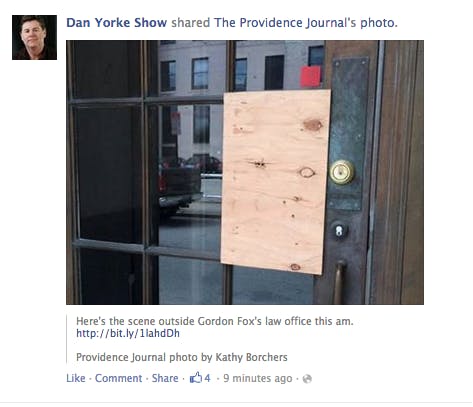This screenshot has height=407, width=473.
Task: Click the brass deadbolt lock in the photo
Action: [x=342, y=172]
